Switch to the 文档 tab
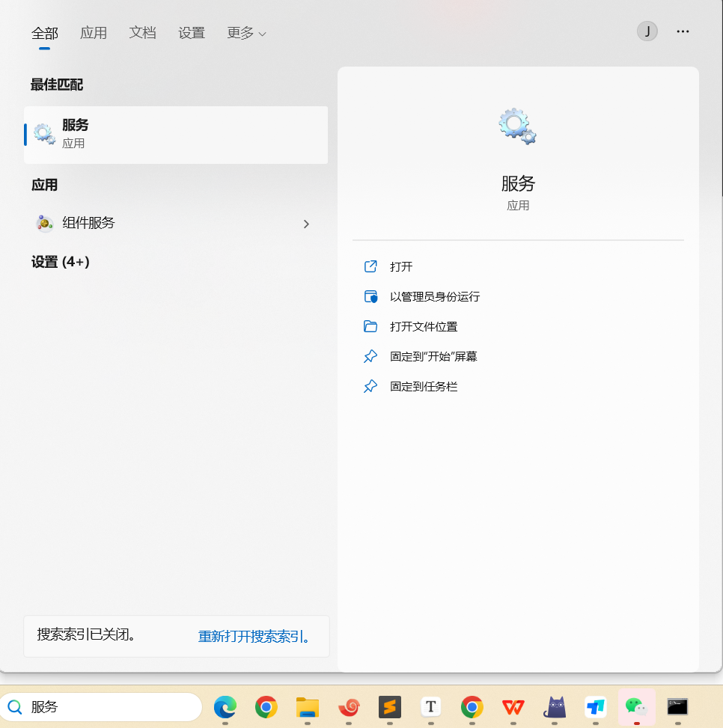Screen dimensions: 723x728 pyautogui.click(x=142, y=33)
